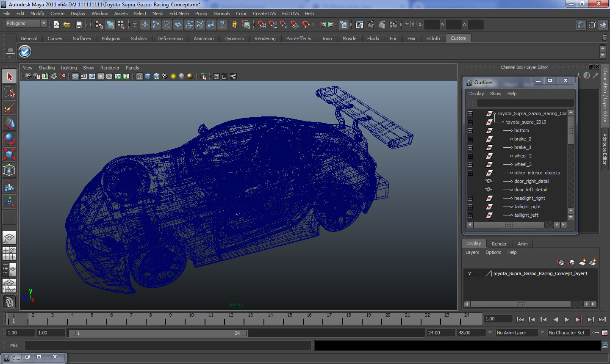
Task: Open Render View clapperboard icon
Action: 359,25
